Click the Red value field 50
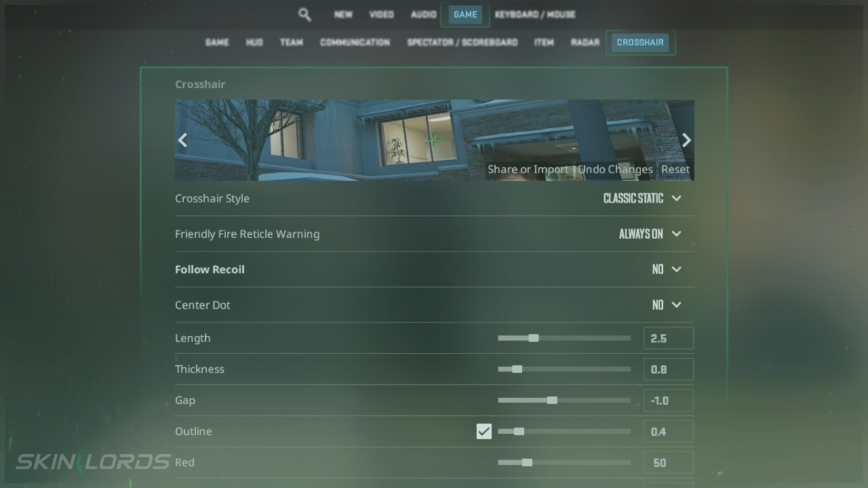The height and width of the screenshot is (488, 868). [x=669, y=463]
